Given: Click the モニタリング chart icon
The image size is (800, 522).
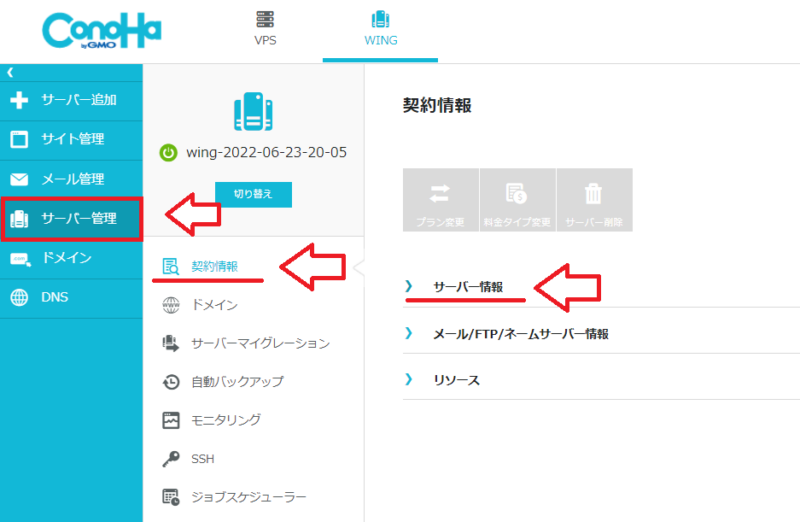Looking at the screenshot, I should [x=171, y=420].
